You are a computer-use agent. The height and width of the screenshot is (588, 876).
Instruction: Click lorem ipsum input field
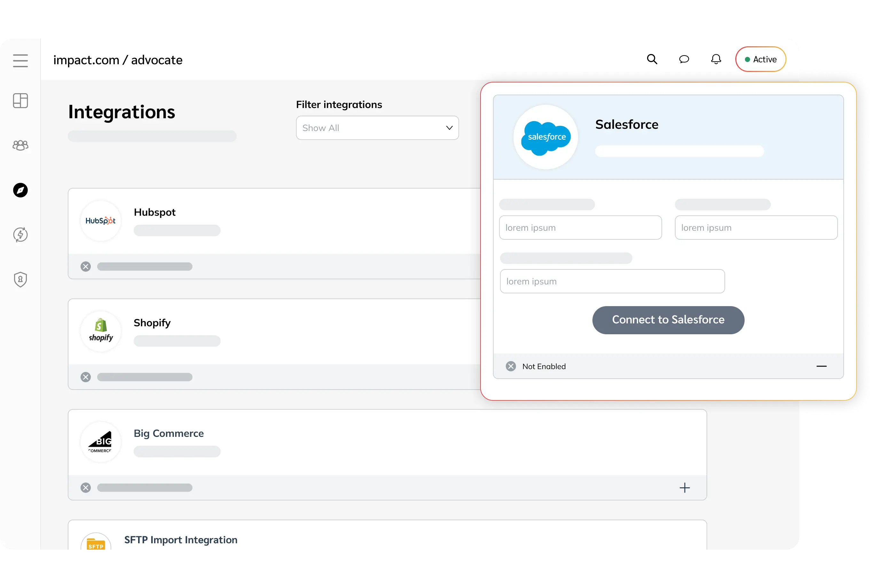[580, 227]
